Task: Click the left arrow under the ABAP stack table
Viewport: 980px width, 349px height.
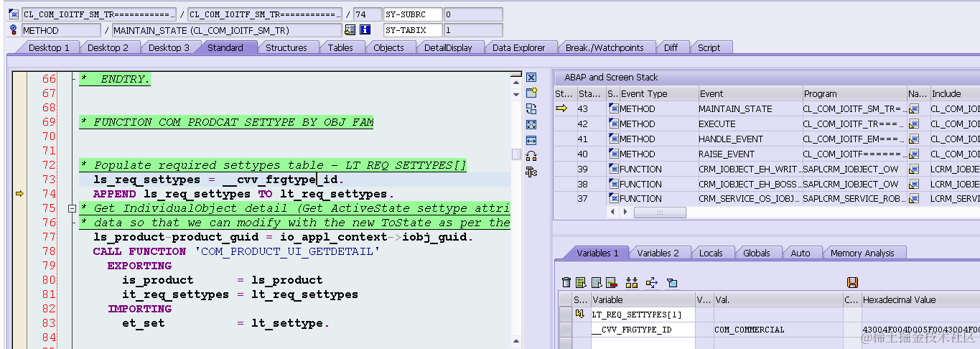Action: [612, 213]
